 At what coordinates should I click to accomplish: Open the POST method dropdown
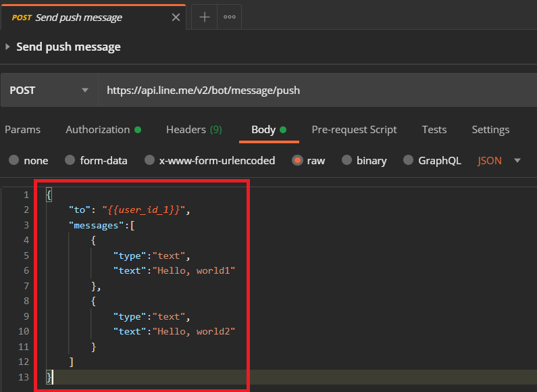[x=49, y=90]
